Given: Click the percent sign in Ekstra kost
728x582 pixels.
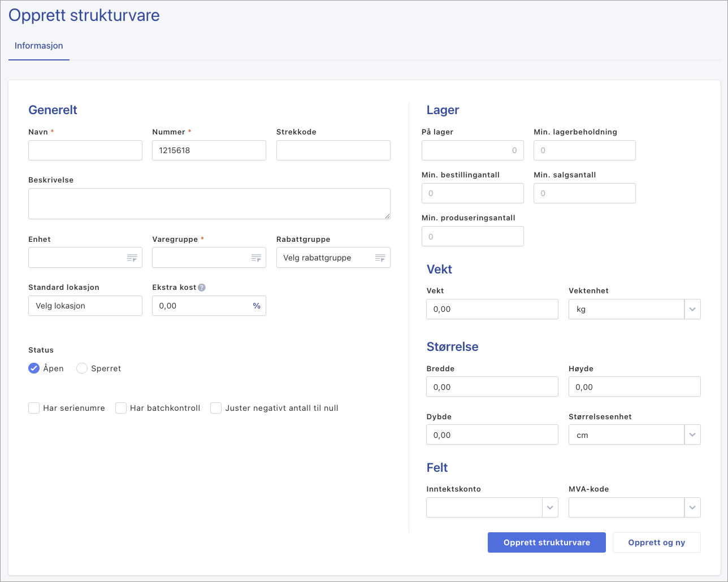Looking at the screenshot, I should (x=257, y=306).
